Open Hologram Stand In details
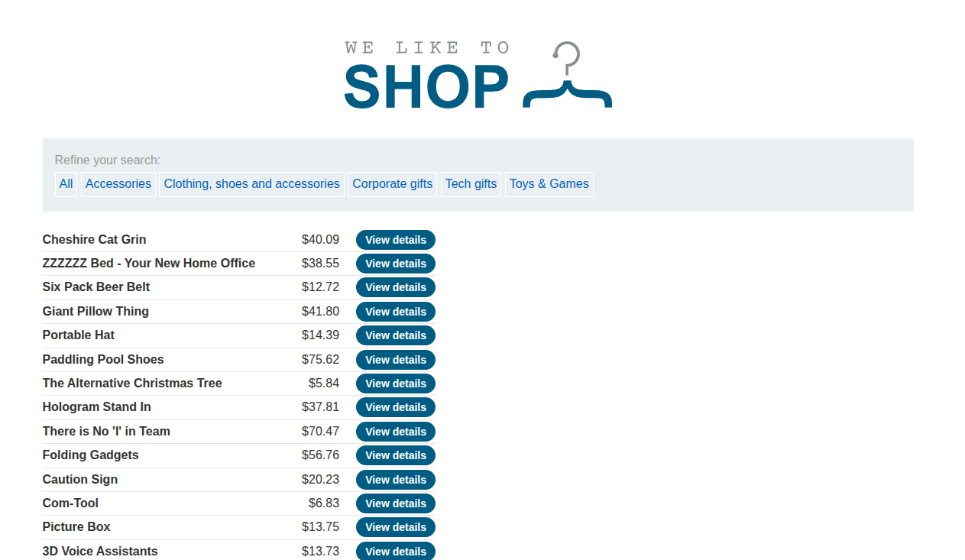 point(396,407)
